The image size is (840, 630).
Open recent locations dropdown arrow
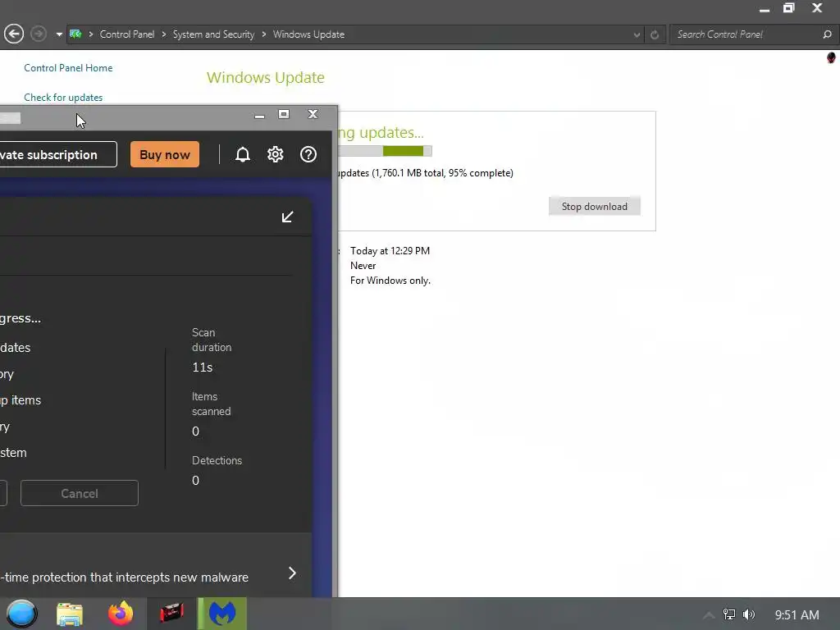[59, 34]
